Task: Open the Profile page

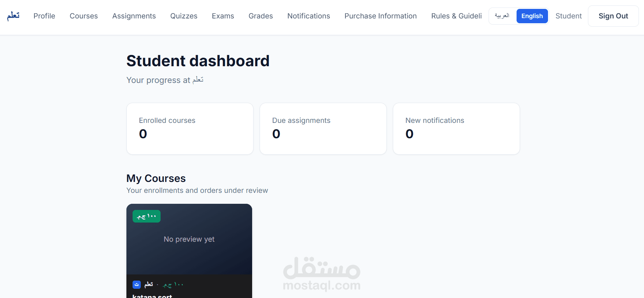Action: click(x=44, y=16)
